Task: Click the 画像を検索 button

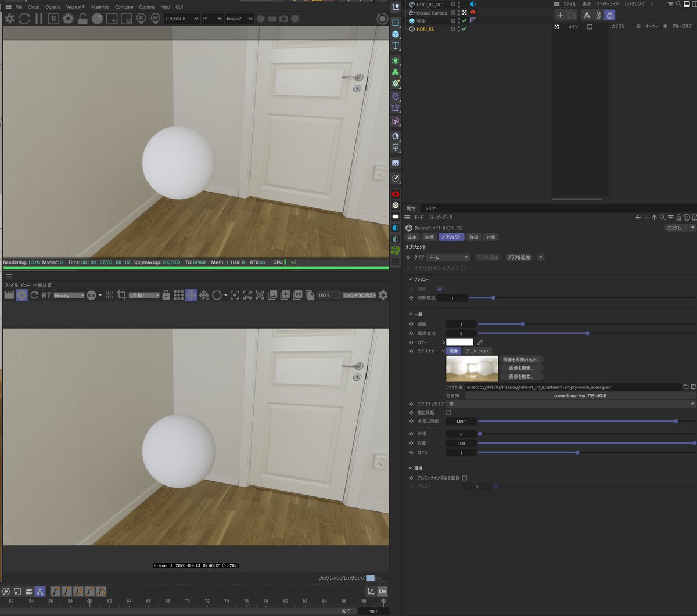Action: (522, 377)
